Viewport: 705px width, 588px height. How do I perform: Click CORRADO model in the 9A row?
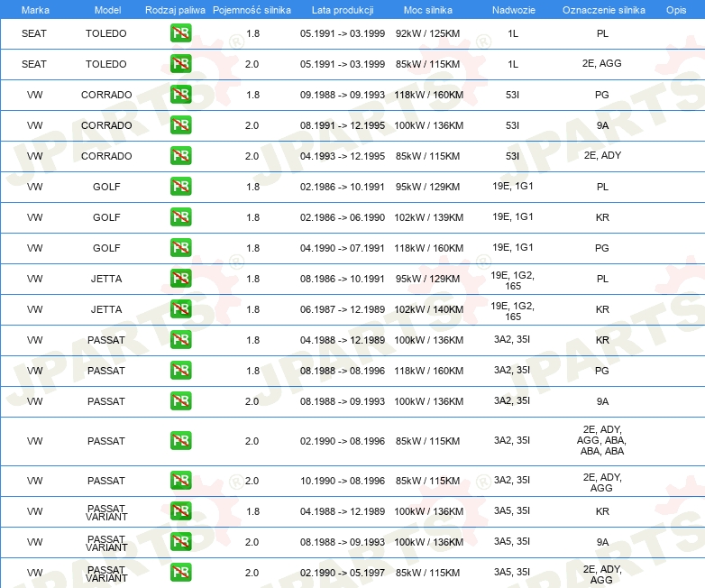106,125
